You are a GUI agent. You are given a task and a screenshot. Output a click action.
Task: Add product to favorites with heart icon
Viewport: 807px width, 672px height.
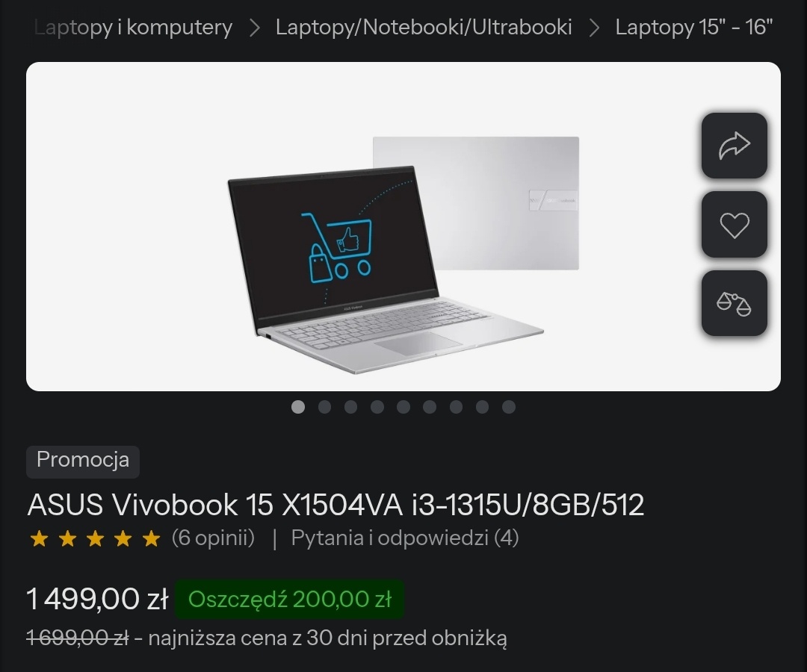coord(735,225)
